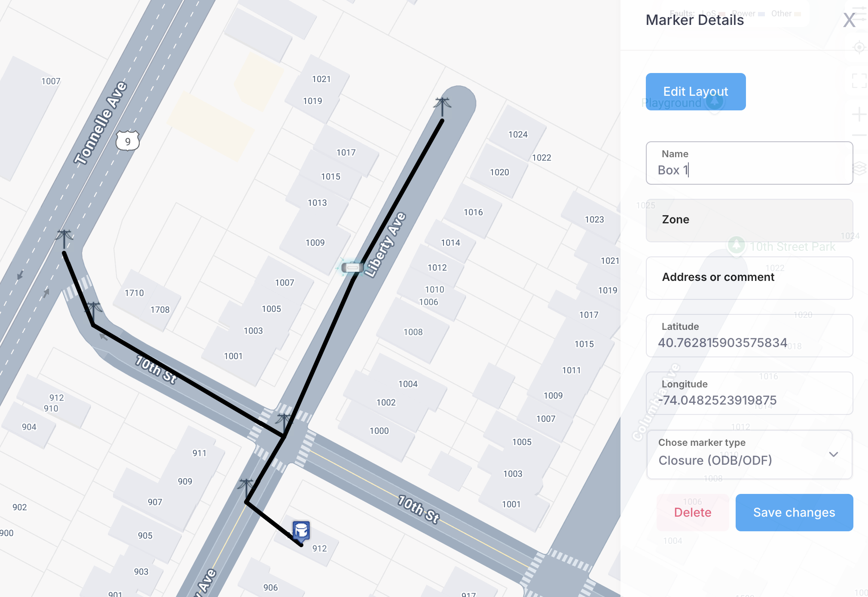
Task: Delete this marker
Action: [x=692, y=512]
